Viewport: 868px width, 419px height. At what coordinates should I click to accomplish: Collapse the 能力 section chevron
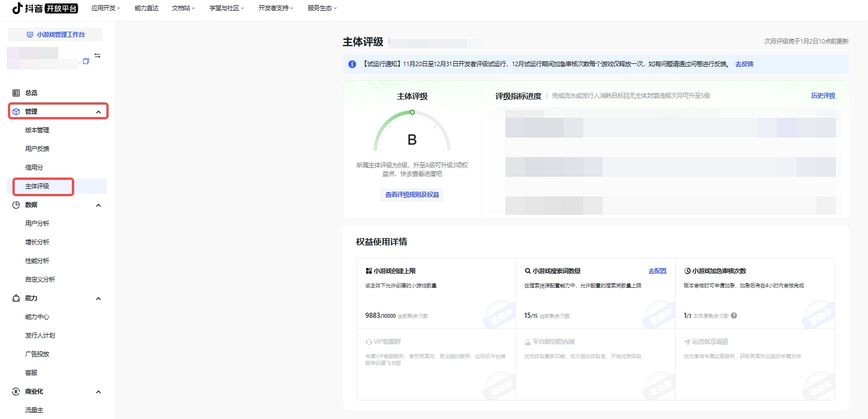pos(98,299)
